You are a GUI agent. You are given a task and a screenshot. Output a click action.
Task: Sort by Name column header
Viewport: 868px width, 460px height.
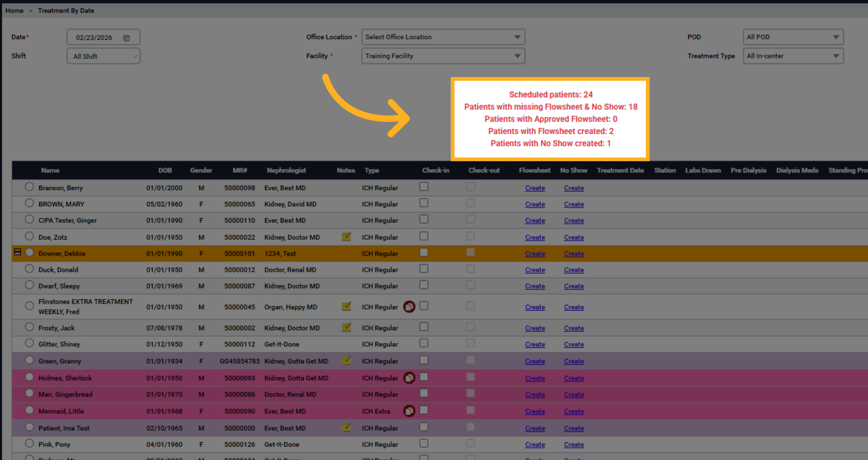[x=50, y=170]
